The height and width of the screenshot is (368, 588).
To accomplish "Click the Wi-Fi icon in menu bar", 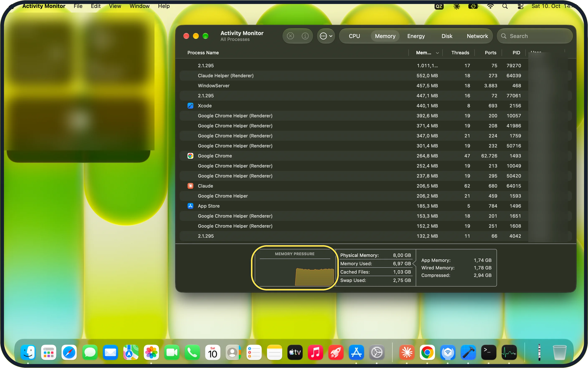I will pyautogui.click(x=490, y=6).
